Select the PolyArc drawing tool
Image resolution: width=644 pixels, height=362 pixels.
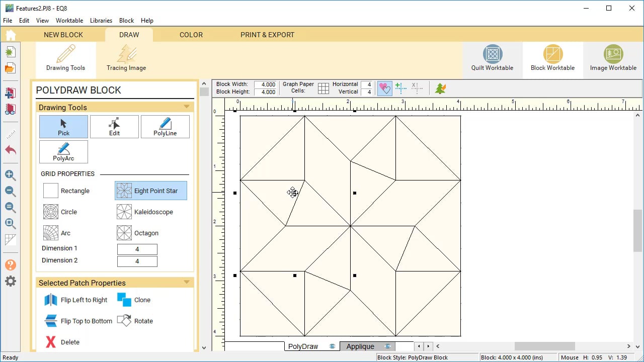tap(63, 152)
